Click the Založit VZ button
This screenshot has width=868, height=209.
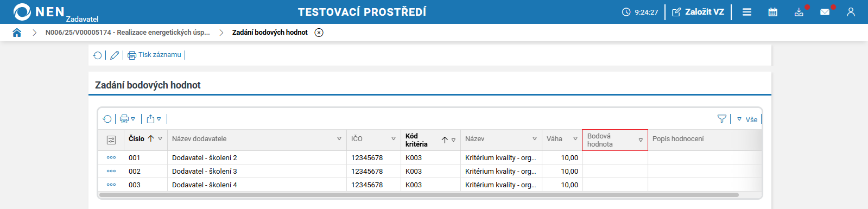click(698, 12)
